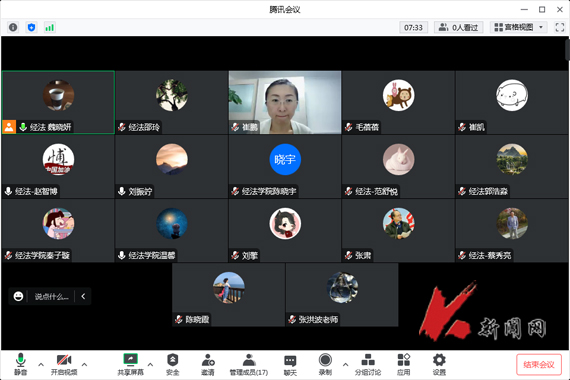Click the blue security shield icon

pos(32,27)
